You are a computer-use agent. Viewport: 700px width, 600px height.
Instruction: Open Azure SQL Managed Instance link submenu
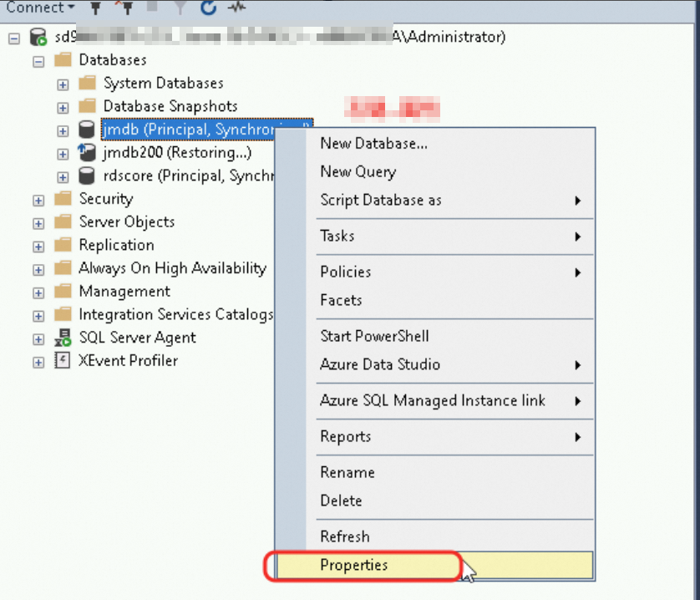tap(434, 401)
